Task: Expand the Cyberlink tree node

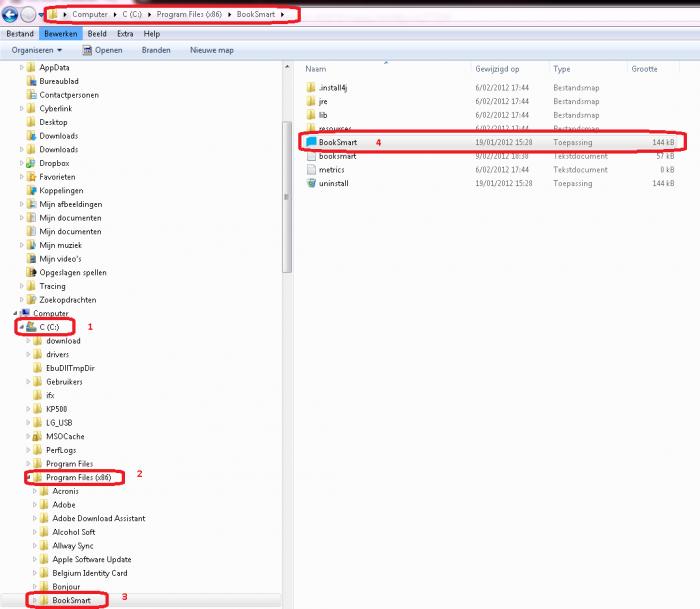Action: pyautogui.click(x=21, y=108)
